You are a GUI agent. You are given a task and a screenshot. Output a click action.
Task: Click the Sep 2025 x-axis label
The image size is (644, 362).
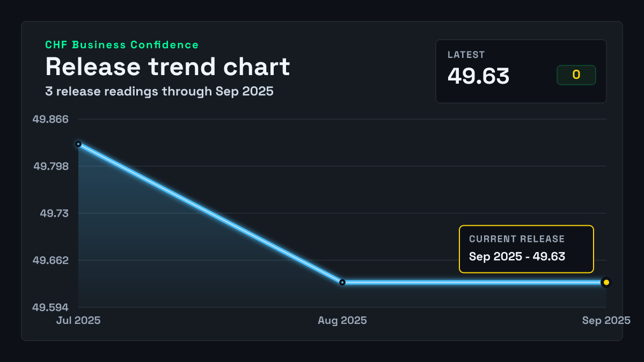coord(606,320)
